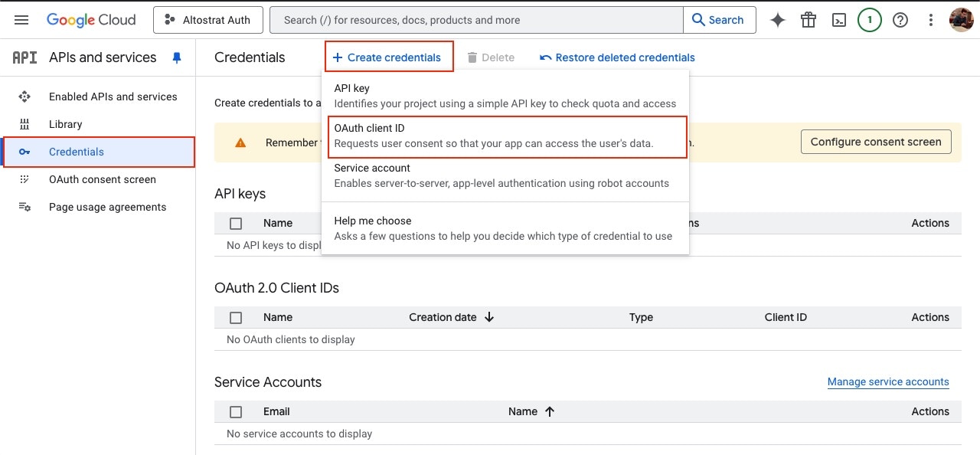Click the API keys Name column header

click(x=278, y=223)
